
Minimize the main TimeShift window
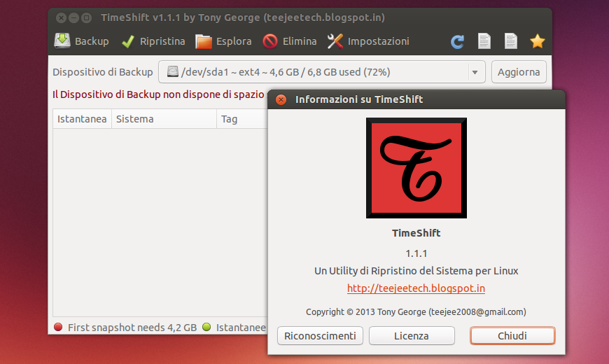73,17
